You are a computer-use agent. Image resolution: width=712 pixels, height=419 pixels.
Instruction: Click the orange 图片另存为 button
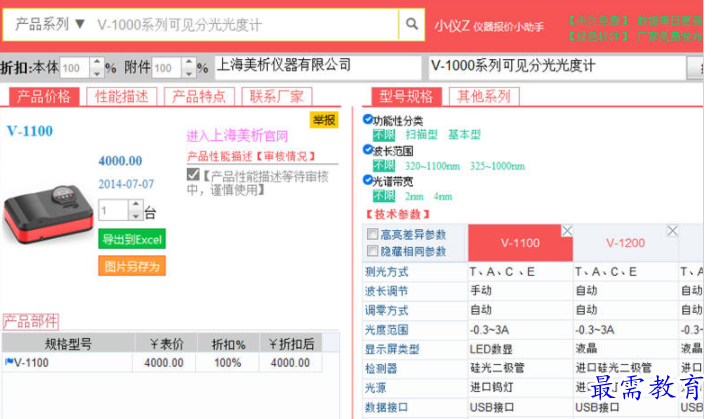click(x=132, y=266)
